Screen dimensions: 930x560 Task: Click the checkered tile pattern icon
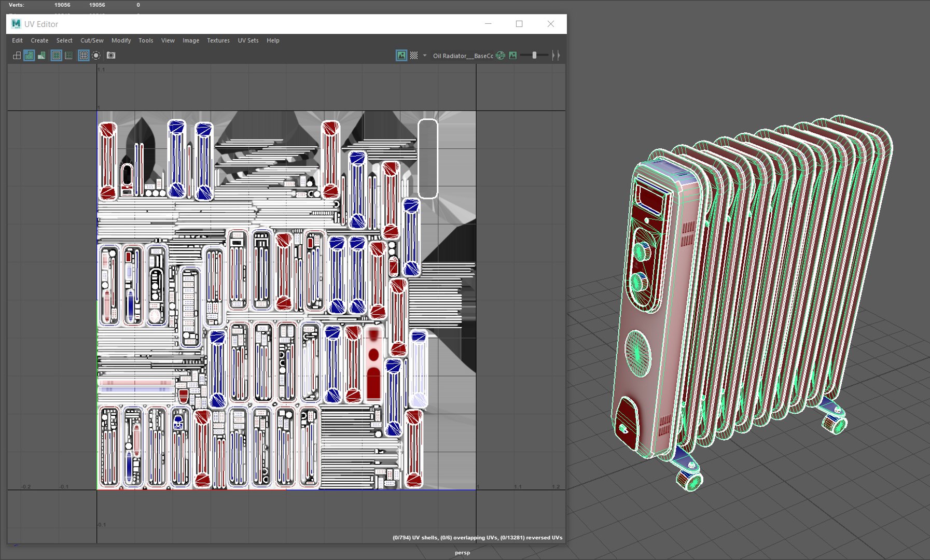pyautogui.click(x=414, y=55)
